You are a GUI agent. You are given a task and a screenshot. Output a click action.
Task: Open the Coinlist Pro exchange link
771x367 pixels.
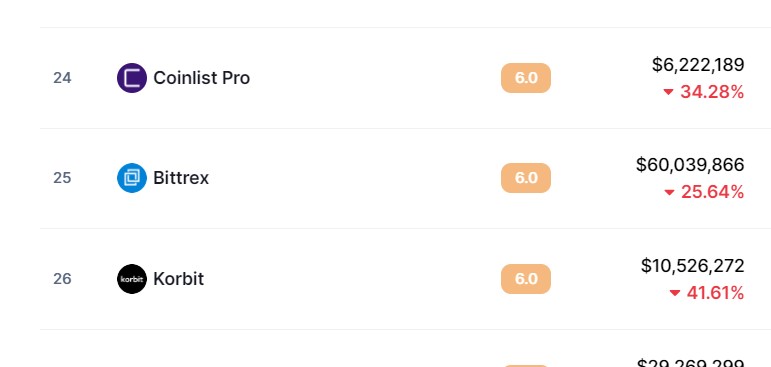coord(202,78)
